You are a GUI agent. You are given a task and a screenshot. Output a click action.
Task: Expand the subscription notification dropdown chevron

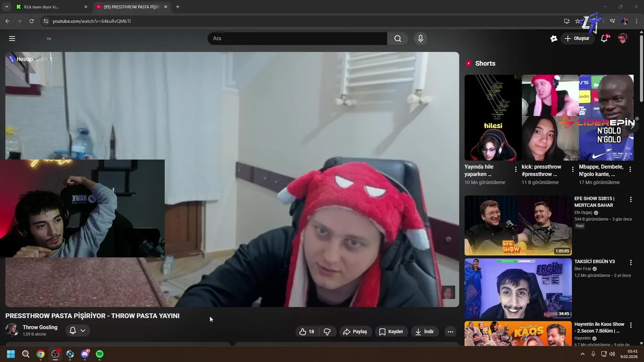[x=83, y=331]
